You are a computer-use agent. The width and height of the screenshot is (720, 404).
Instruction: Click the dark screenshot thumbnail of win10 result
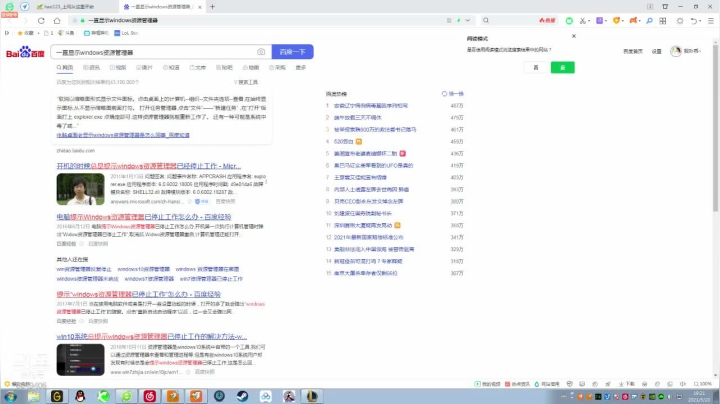click(x=80, y=359)
